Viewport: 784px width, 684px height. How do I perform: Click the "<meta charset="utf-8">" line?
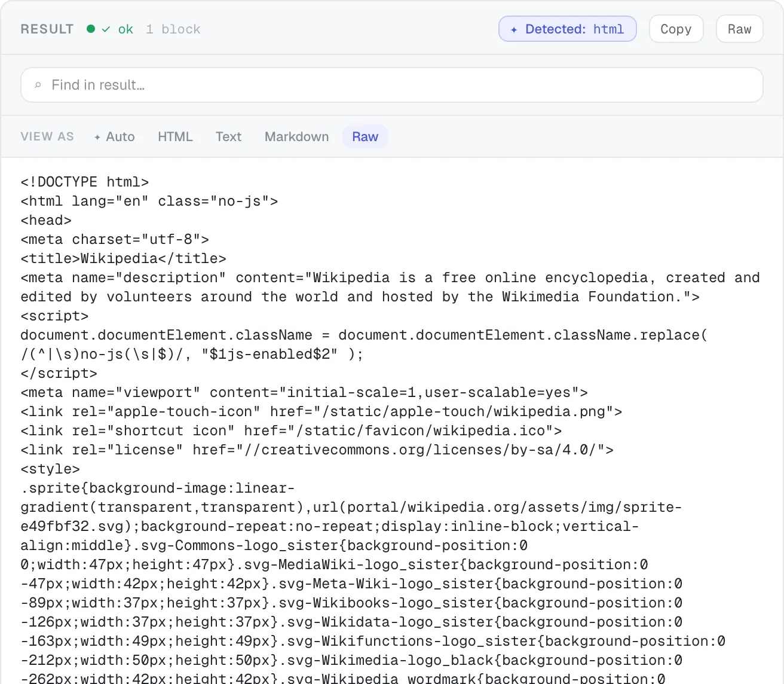[115, 239]
